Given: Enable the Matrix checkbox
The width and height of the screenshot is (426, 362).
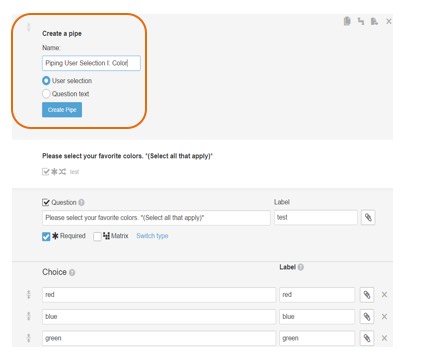Looking at the screenshot, I should pyautogui.click(x=97, y=236).
